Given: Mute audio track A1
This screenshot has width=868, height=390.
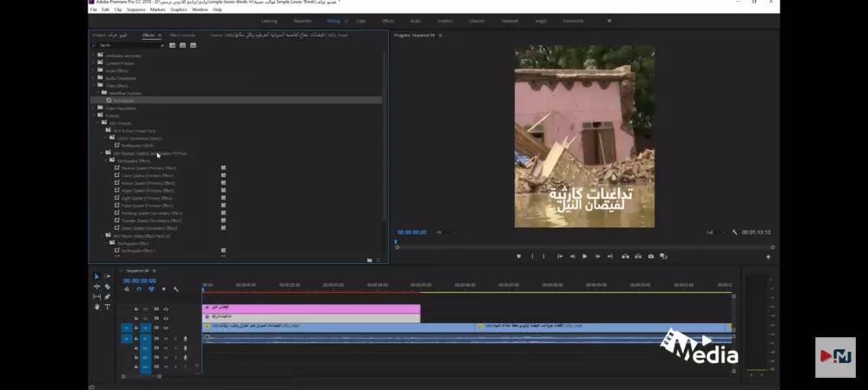Looking at the screenshot, I should 166,339.
